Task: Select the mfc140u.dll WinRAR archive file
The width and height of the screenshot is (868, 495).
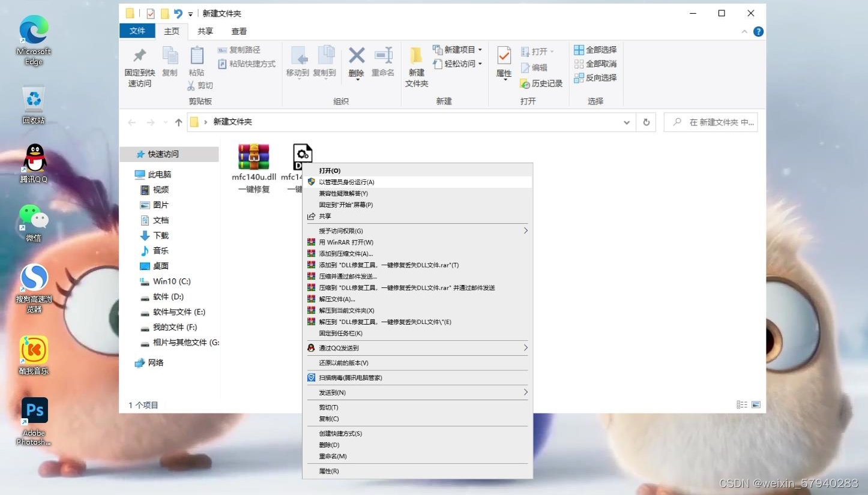Action: (254, 169)
